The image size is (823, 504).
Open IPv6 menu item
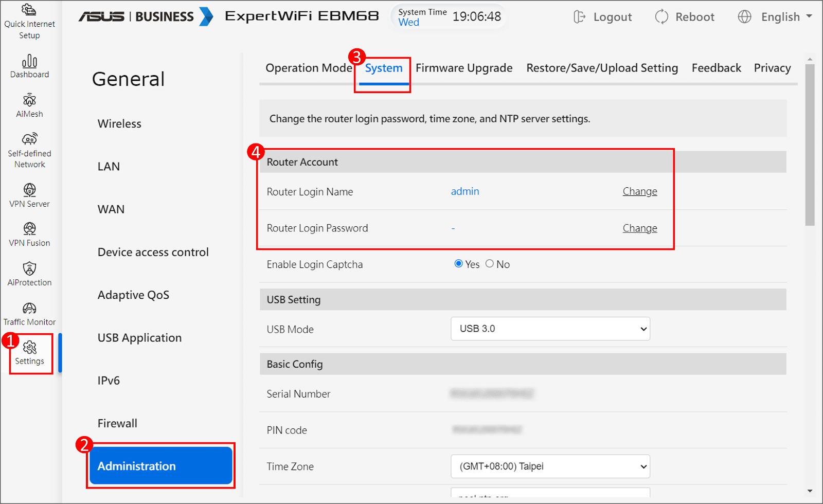109,381
